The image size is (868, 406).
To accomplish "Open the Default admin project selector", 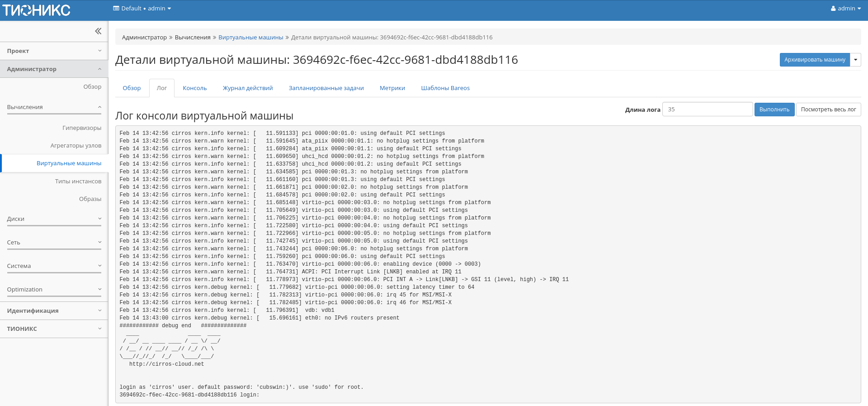I will (x=142, y=9).
